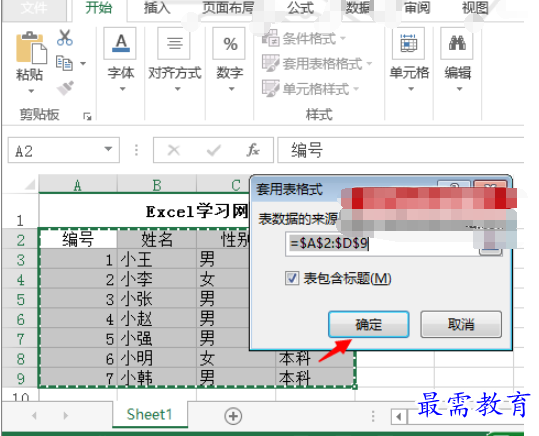Image resolution: width=539 pixels, height=436 pixels.
Task: Switch to the 审阅 (Review) tab
Action: [x=417, y=8]
